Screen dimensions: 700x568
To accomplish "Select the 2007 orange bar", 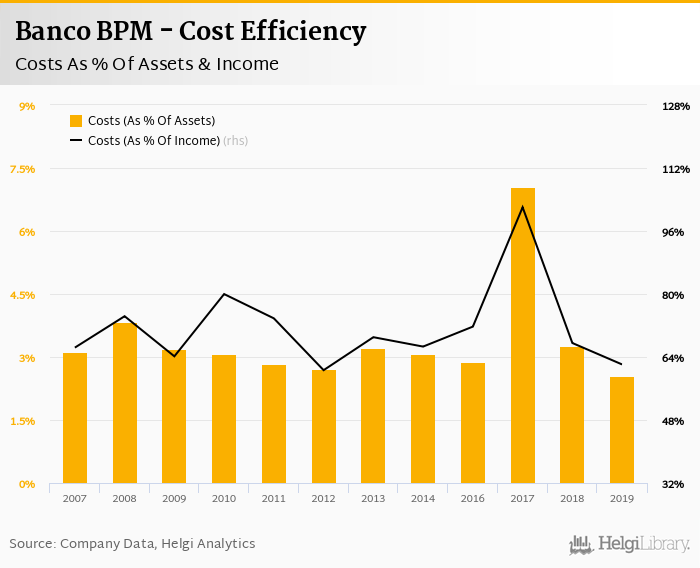I will coord(75,418).
